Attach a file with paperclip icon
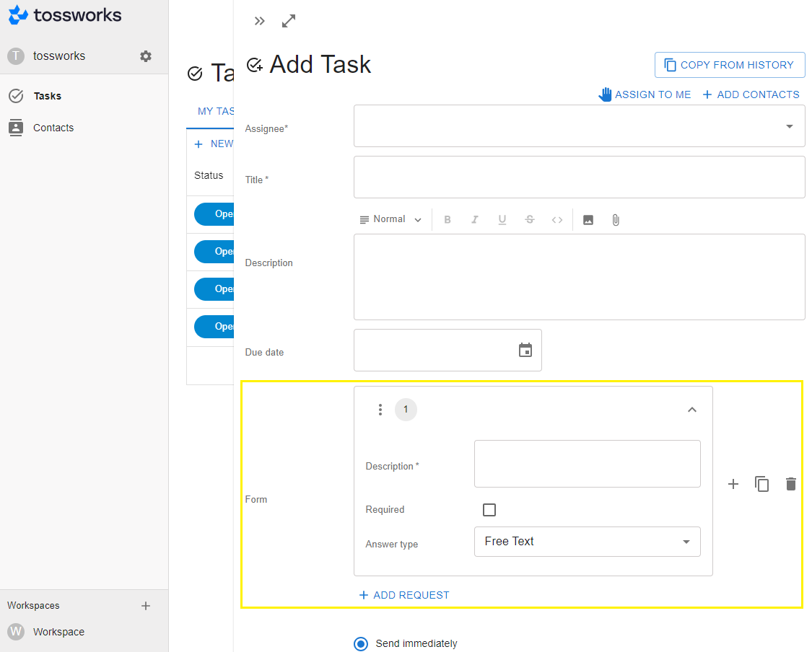This screenshot has width=812, height=652. 615,220
